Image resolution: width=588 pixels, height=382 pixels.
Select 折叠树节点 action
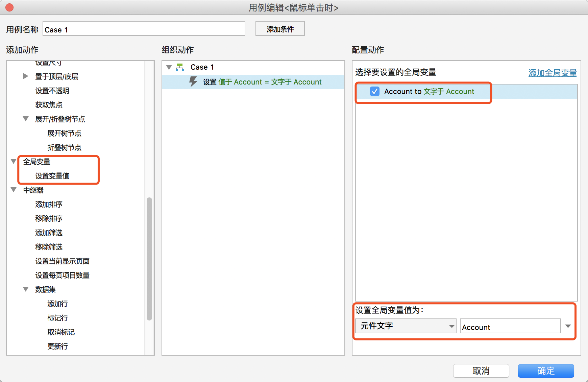[64, 147]
